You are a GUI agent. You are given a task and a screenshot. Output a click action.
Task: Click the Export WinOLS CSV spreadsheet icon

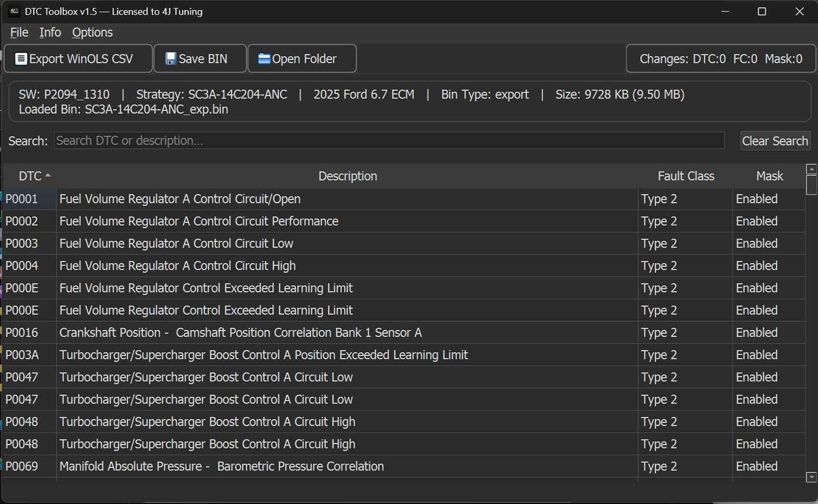21,58
